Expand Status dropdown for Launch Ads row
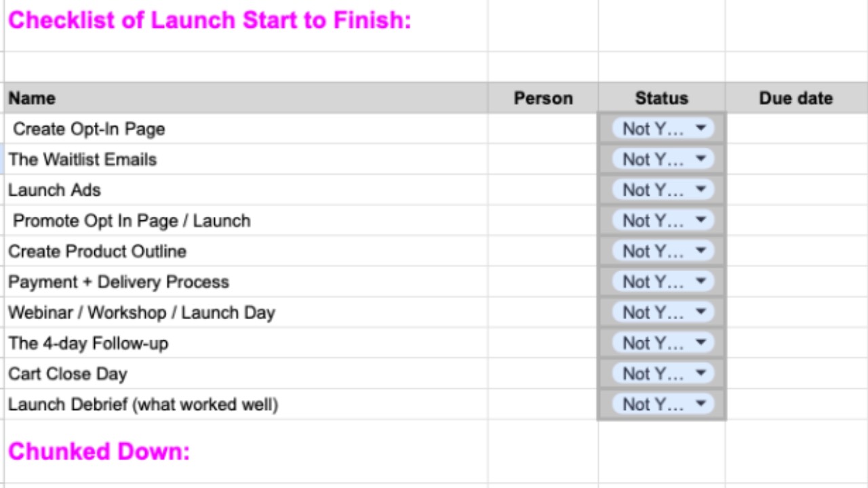This screenshot has height=488, width=868. [663, 190]
